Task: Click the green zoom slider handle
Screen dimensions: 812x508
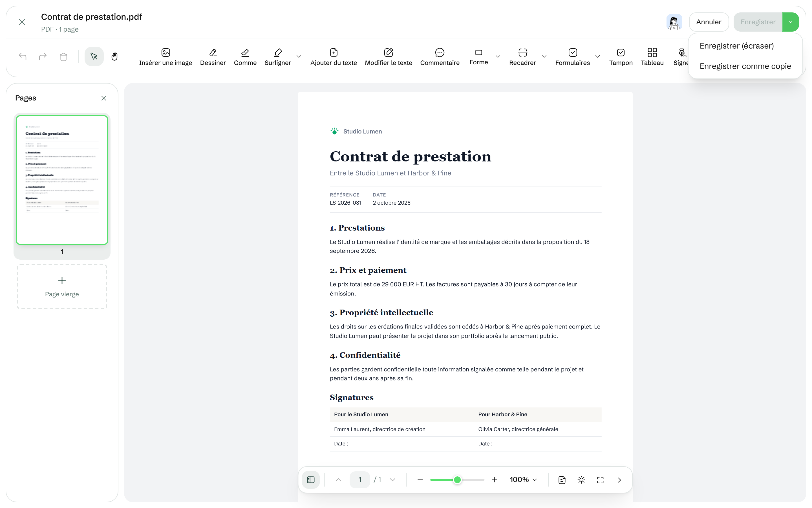Action: click(457, 480)
